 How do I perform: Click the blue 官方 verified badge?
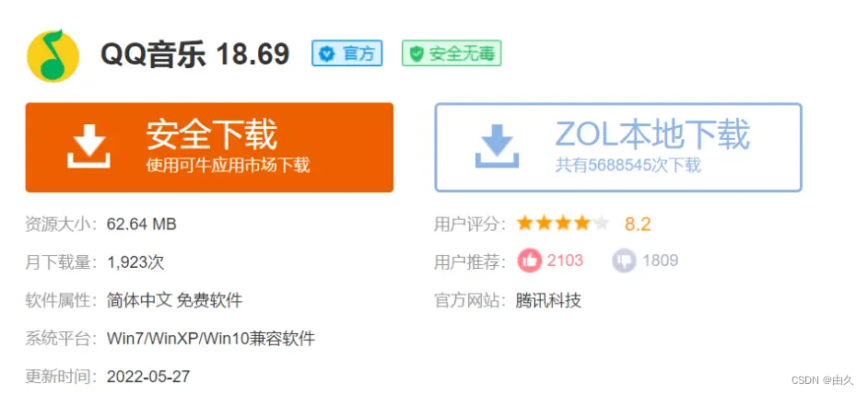[x=347, y=53]
